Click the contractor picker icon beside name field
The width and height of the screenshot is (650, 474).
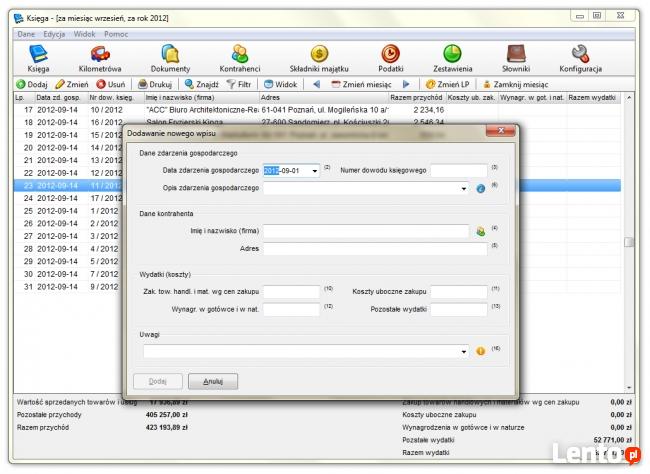(480, 231)
